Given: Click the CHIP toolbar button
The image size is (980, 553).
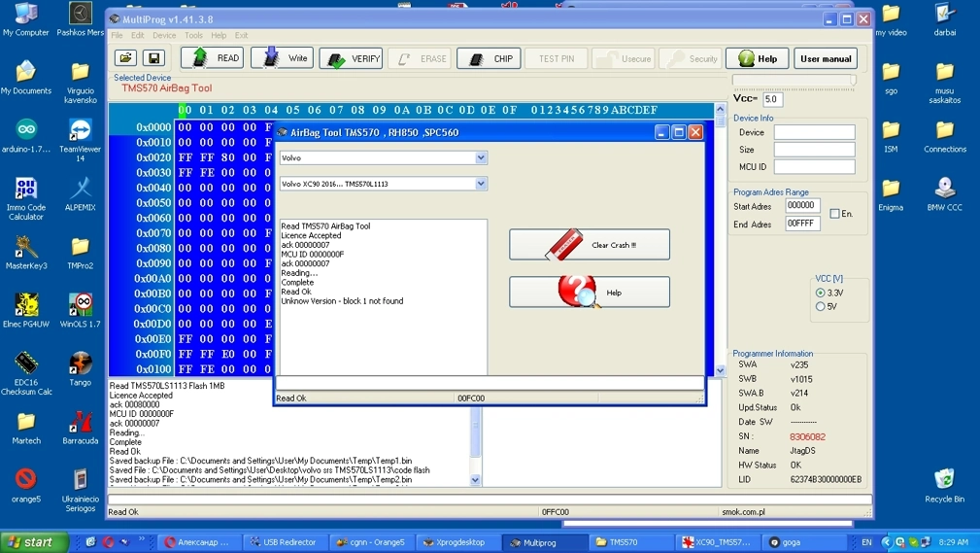Looking at the screenshot, I should point(489,58).
